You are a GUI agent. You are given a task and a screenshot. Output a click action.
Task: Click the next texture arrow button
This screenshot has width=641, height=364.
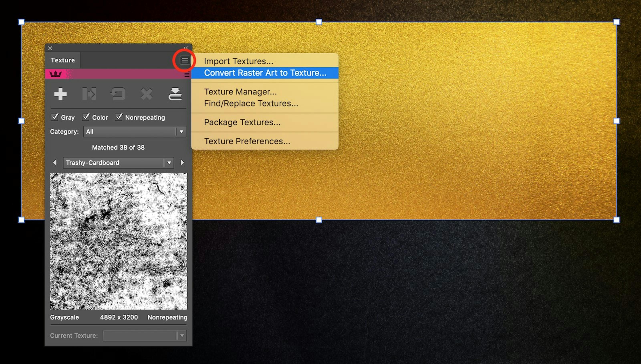[x=182, y=163]
